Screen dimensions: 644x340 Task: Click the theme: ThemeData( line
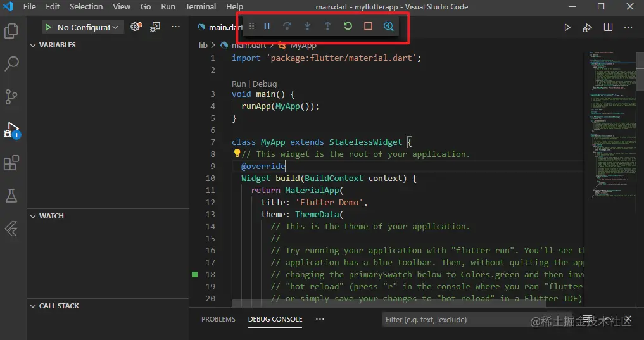302,215
